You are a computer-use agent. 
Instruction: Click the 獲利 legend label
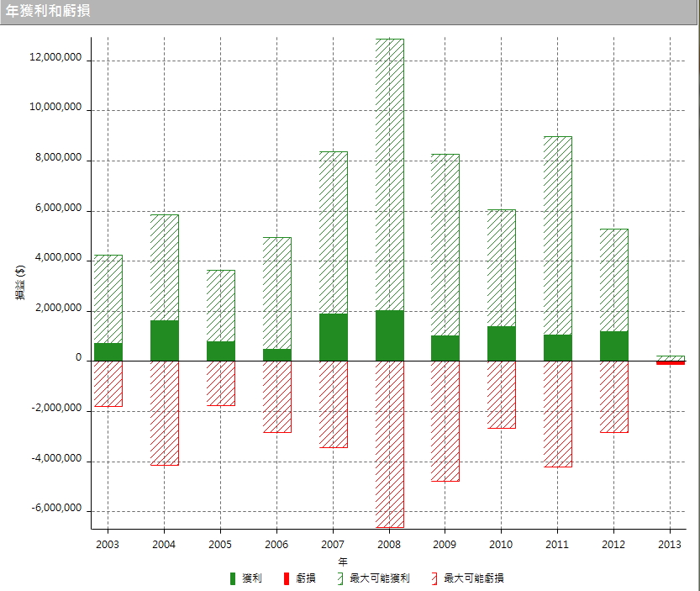pos(252,578)
